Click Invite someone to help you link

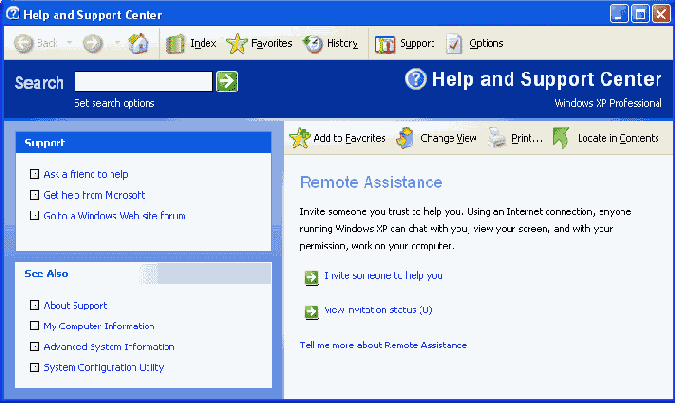(x=384, y=276)
